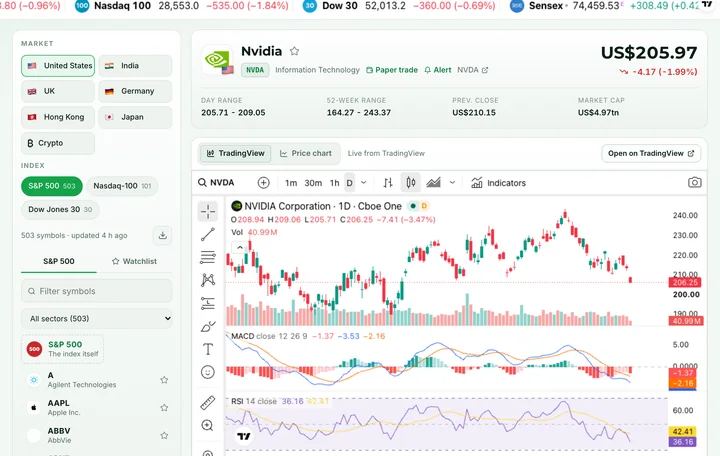720x456 pixels.
Task: Select the United States market
Action: tap(58, 66)
